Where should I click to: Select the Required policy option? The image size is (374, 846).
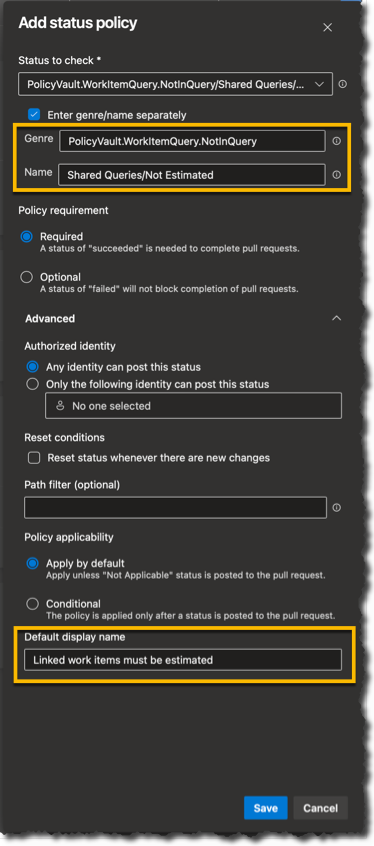click(x=26, y=237)
